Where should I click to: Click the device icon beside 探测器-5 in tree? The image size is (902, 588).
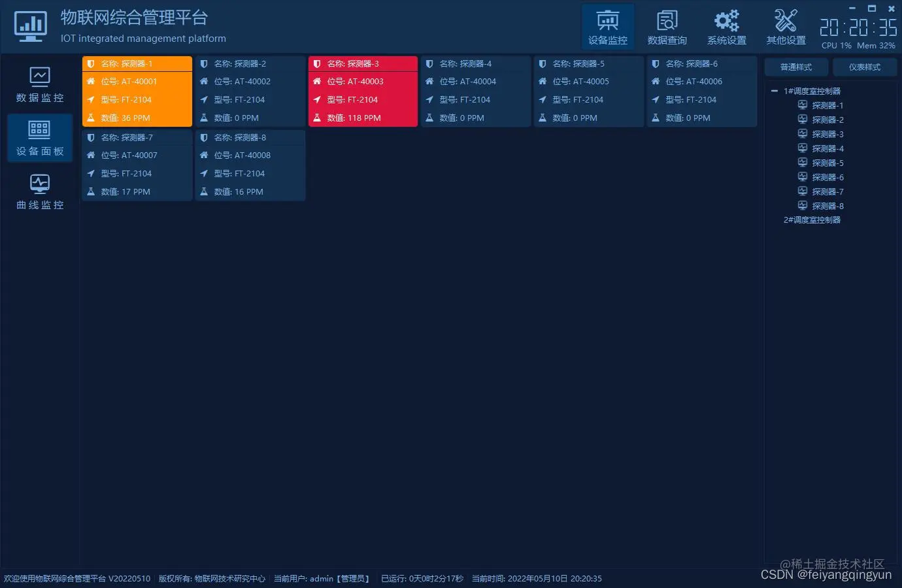(x=803, y=163)
